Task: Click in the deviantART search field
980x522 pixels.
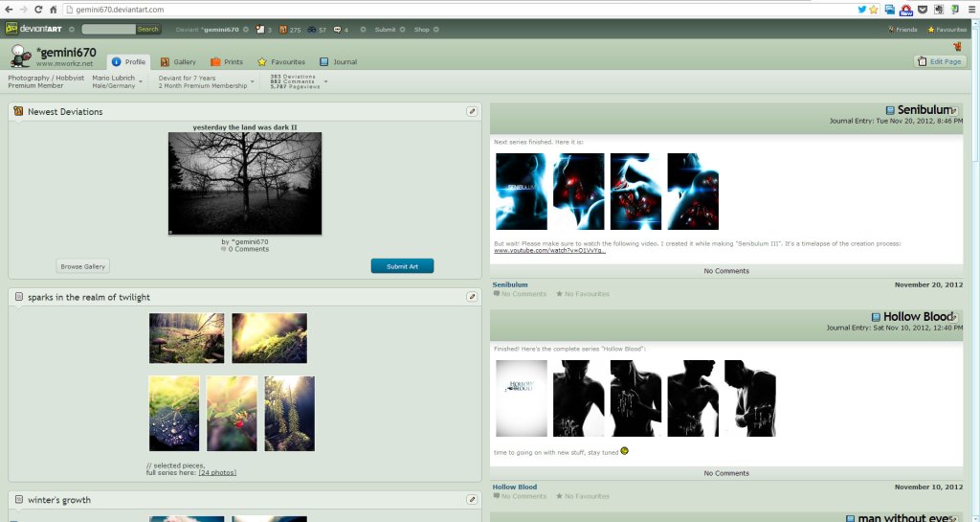Action: click(x=107, y=30)
